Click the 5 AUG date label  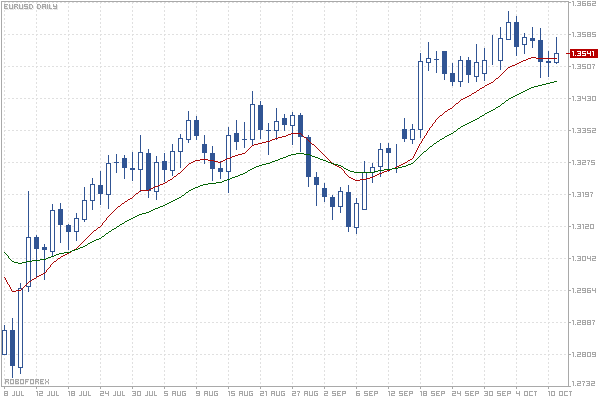point(175,393)
